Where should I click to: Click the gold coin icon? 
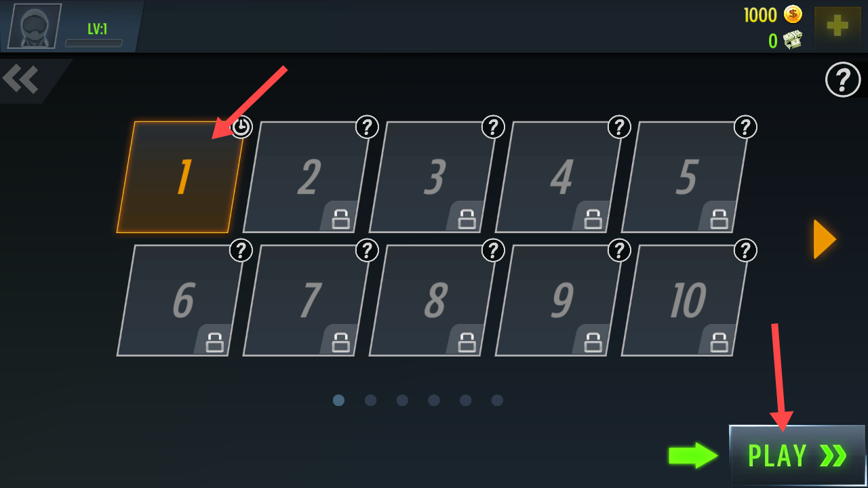[793, 14]
